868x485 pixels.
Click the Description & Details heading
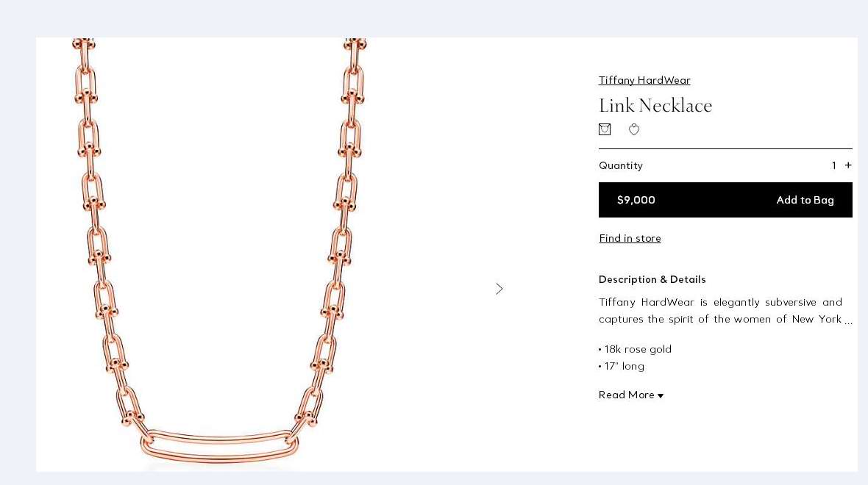[652, 279]
